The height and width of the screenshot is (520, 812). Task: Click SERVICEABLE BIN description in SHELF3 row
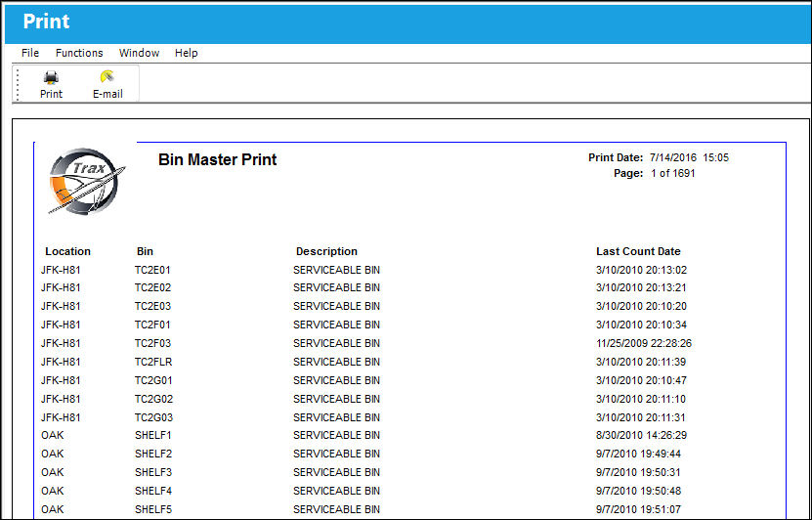tap(336, 473)
